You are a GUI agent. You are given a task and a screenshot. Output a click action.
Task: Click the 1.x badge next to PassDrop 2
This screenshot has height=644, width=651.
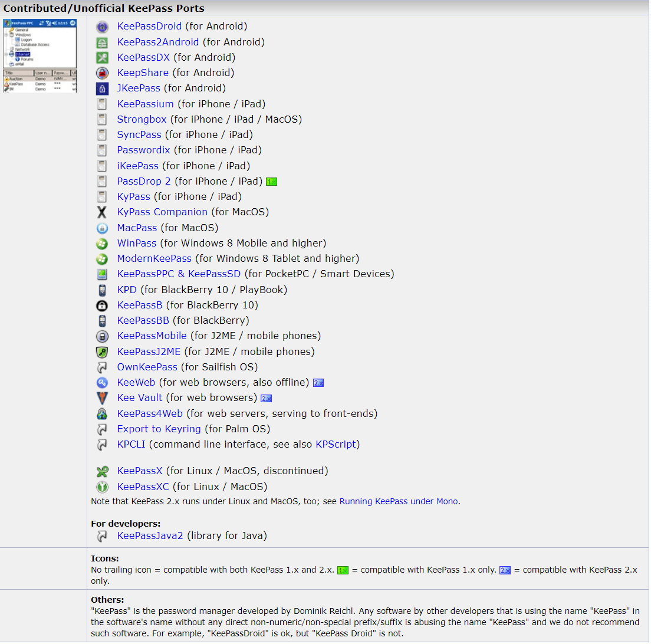click(x=271, y=182)
